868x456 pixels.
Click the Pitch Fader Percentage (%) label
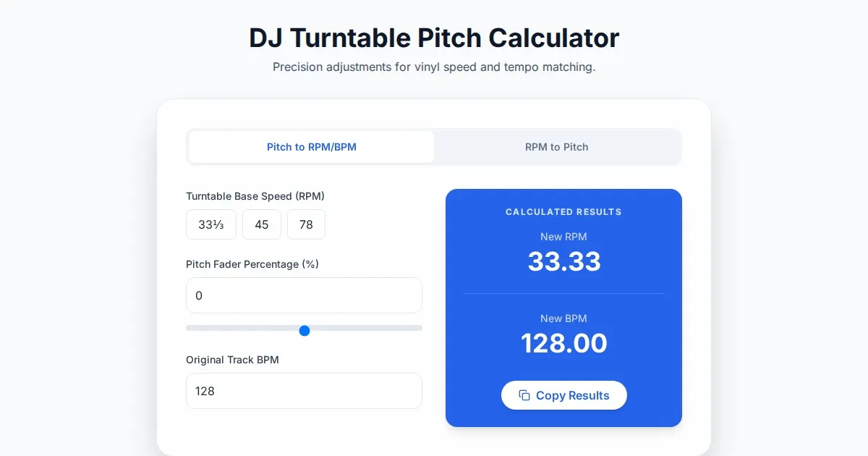coord(252,264)
